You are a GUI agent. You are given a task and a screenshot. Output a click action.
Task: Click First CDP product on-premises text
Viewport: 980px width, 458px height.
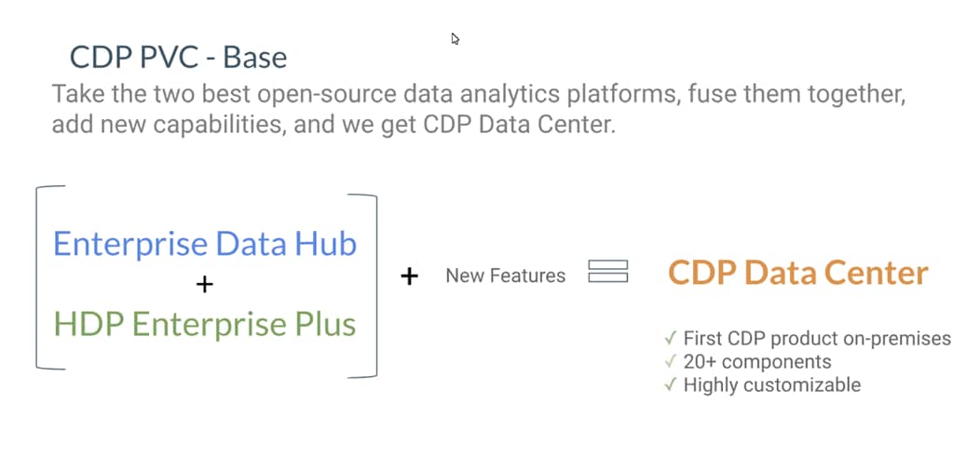[818, 339]
